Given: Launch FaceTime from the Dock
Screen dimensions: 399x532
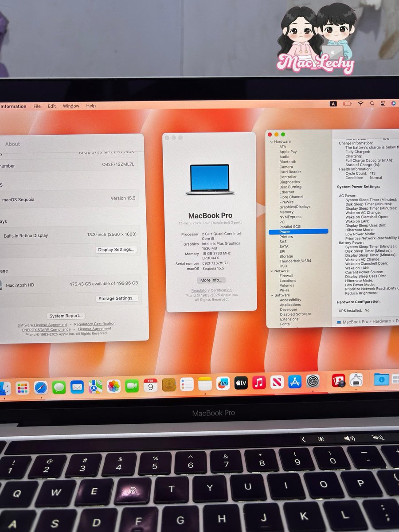Looking at the screenshot, I should 132,385.
